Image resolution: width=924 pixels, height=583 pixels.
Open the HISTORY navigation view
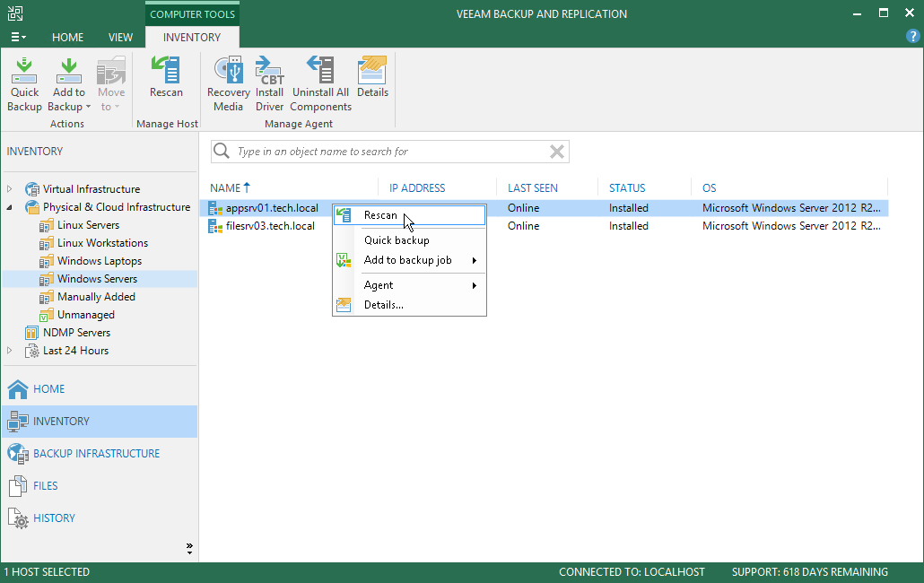click(x=100, y=518)
